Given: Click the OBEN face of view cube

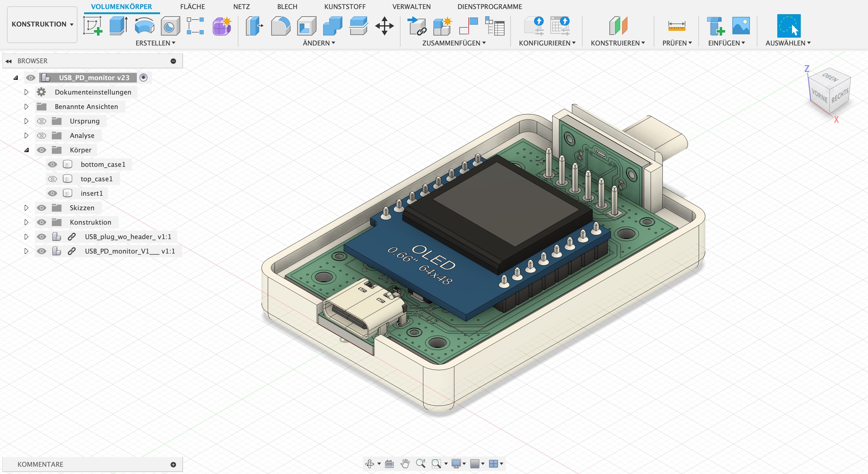Looking at the screenshot, I should point(830,78).
